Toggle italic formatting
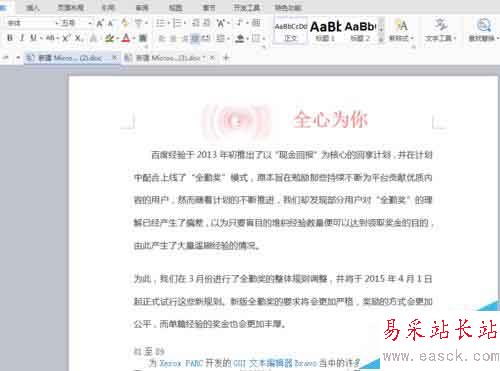The width and height of the screenshot is (500, 371). (x=22, y=38)
